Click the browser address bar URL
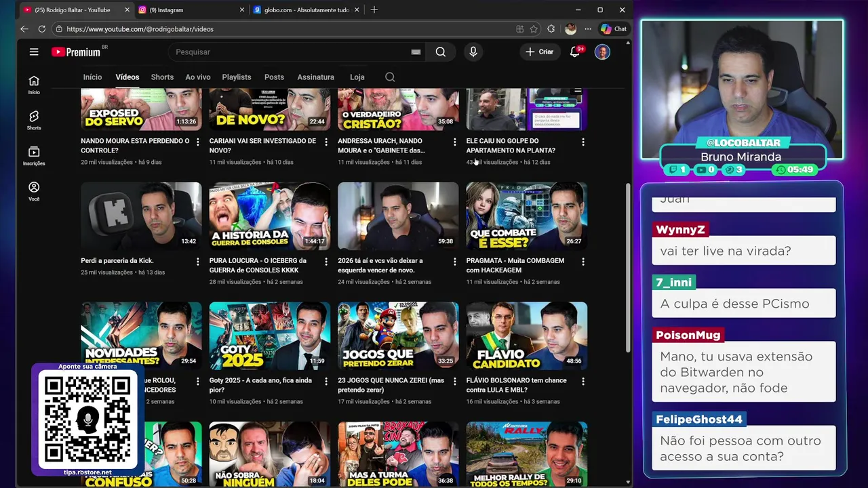Screen dimensions: 868x488 point(140,29)
